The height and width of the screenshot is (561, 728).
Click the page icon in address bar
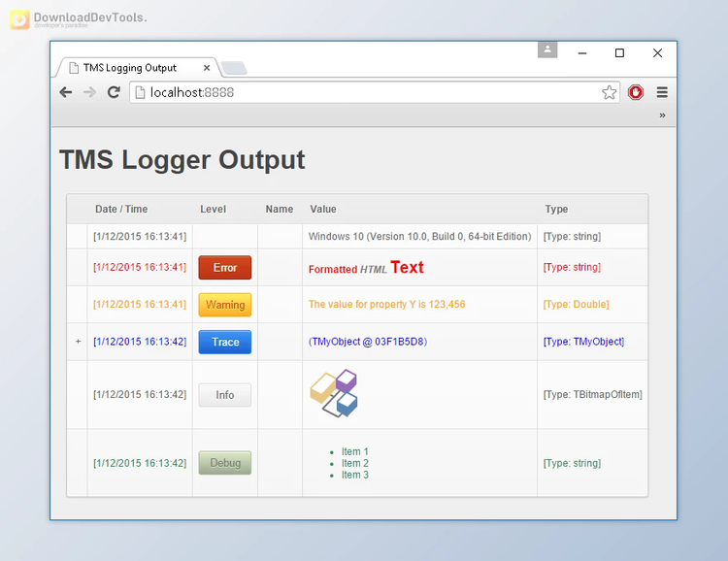(140, 92)
